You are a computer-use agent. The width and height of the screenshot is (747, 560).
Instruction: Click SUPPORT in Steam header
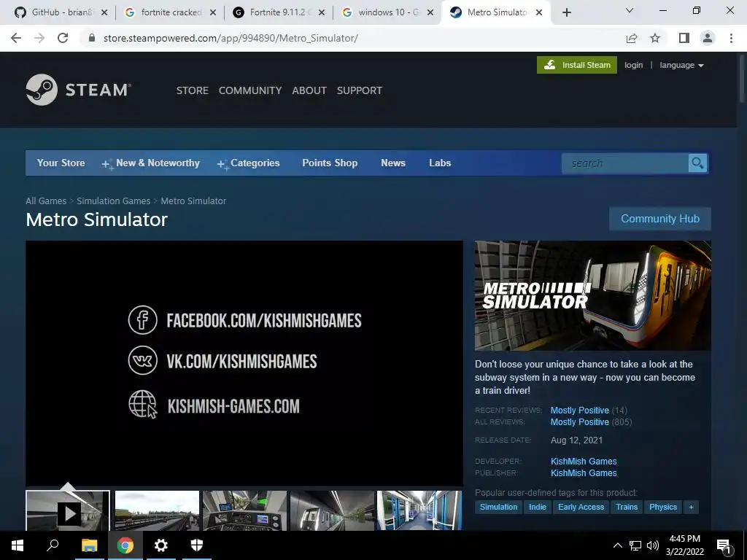pos(359,90)
